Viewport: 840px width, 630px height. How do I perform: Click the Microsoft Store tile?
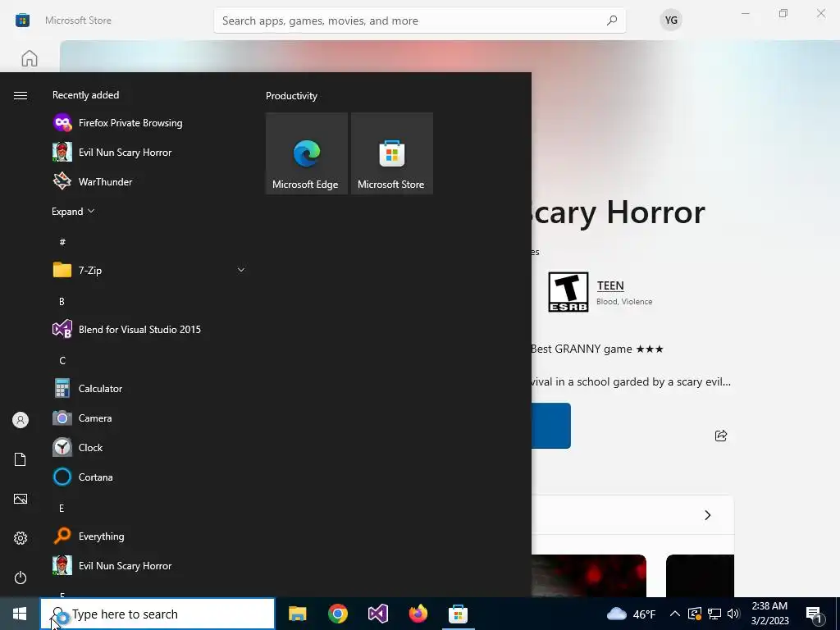pyautogui.click(x=391, y=153)
